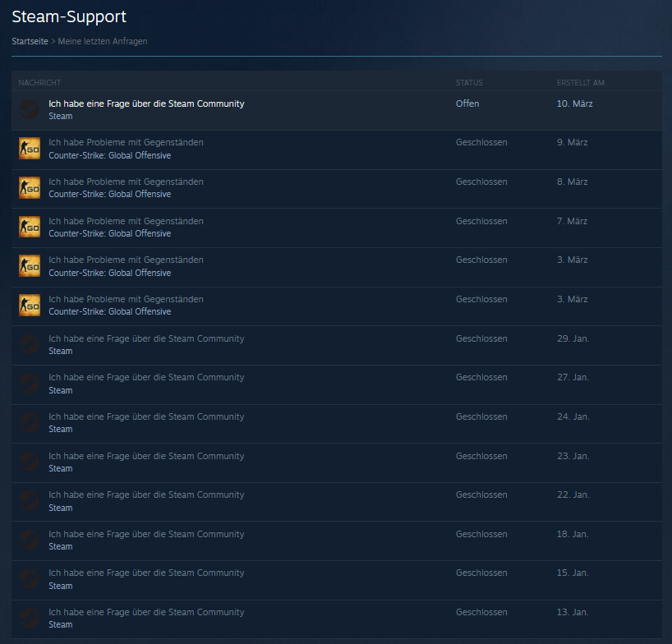This screenshot has width=672, height=644.
Task: Click the '22. Jan.' creation date
Action: [573, 494]
